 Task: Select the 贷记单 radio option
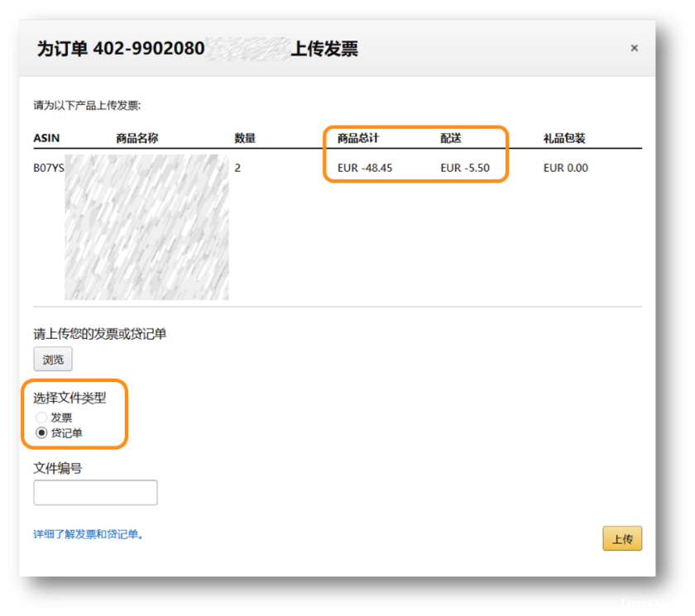[41, 433]
